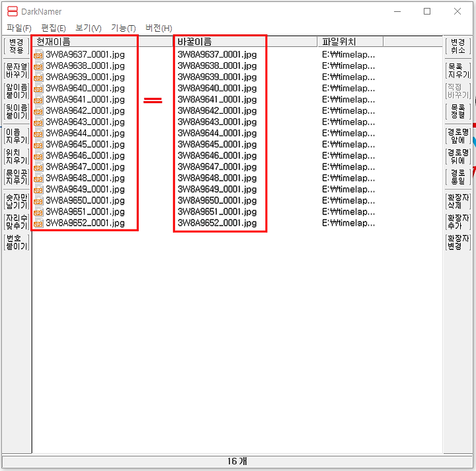Screen dimensions: 476x471
Task: Click the 확장자 변경 button
Action: (457, 242)
